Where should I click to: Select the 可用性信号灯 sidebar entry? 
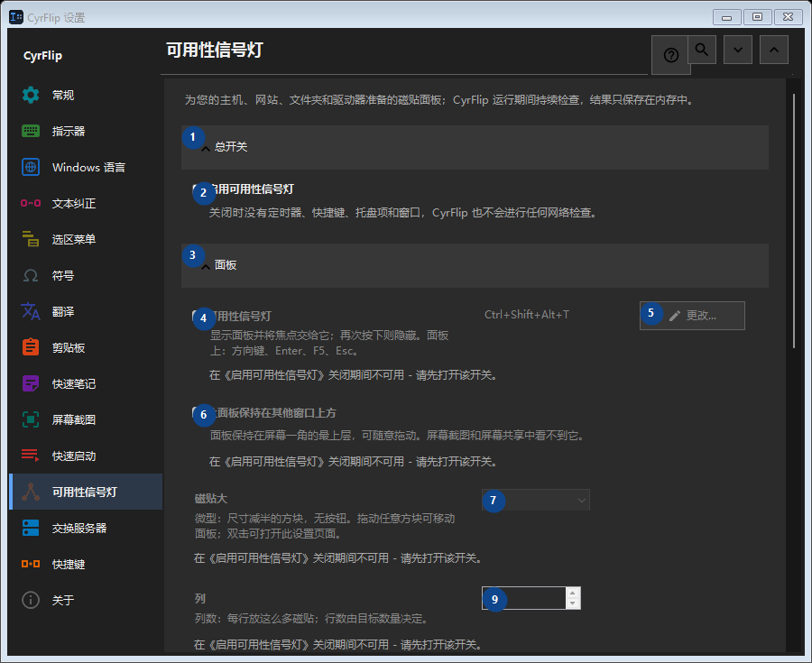(x=86, y=492)
